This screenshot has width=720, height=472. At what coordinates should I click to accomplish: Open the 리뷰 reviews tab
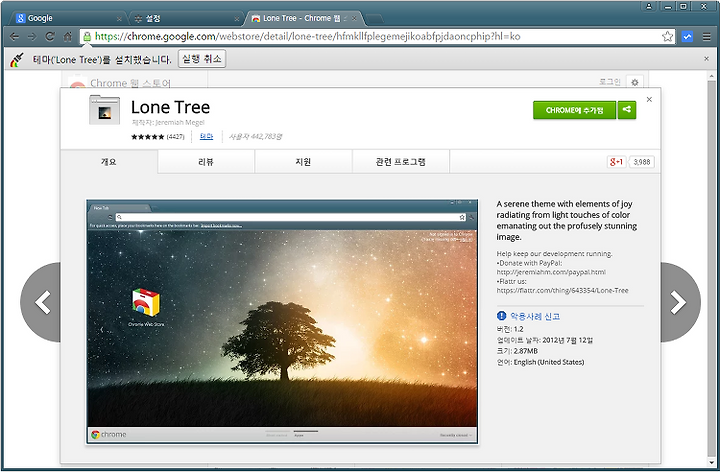click(x=206, y=162)
